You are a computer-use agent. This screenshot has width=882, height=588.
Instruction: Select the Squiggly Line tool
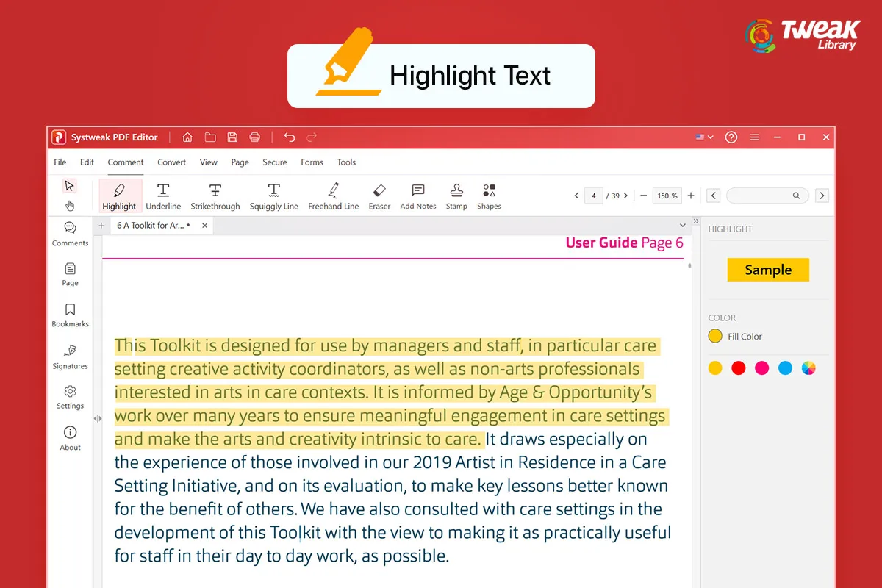[273, 195]
